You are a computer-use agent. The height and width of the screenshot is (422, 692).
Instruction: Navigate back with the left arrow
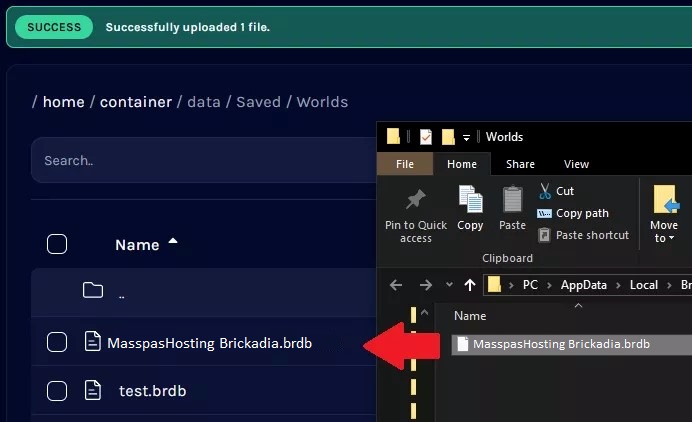pyautogui.click(x=396, y=285)
